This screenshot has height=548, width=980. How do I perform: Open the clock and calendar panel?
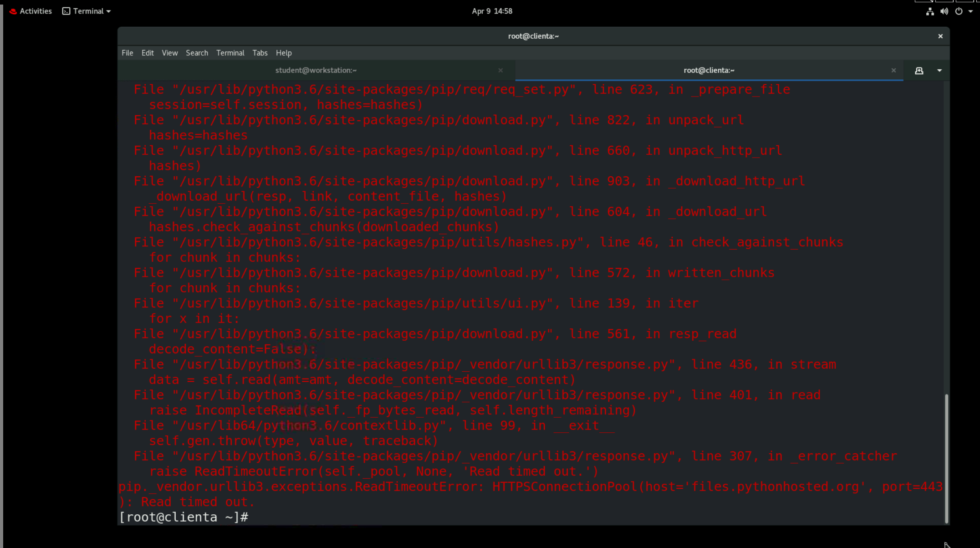coord(492,11)
